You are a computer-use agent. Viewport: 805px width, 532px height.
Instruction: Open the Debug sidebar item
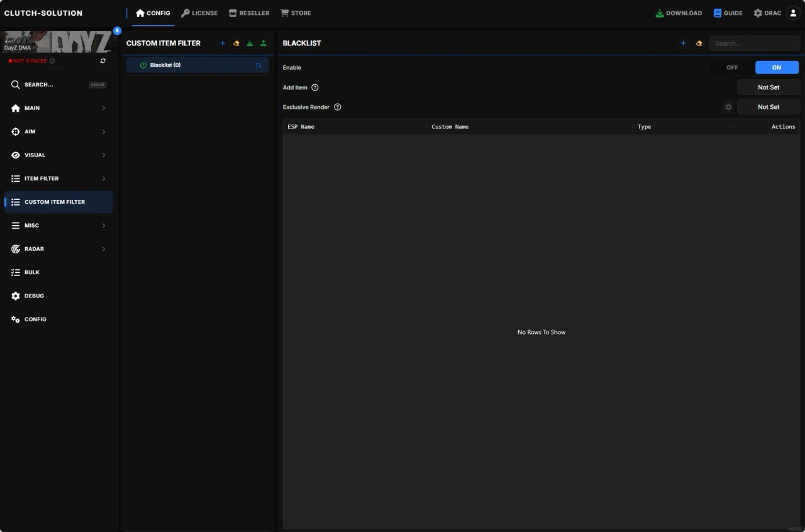point(58,296)
